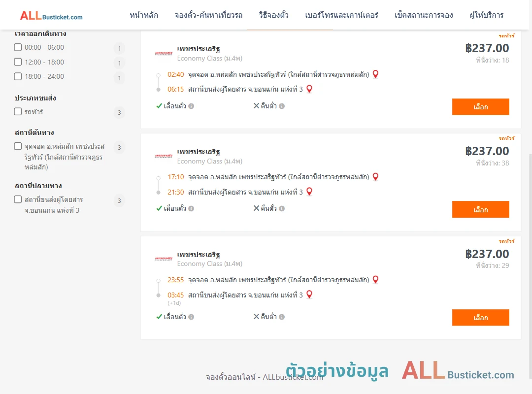Click ประเภทขนส่ง filter heading
Viewport: 532px width, 394px height.
[35, 98]
